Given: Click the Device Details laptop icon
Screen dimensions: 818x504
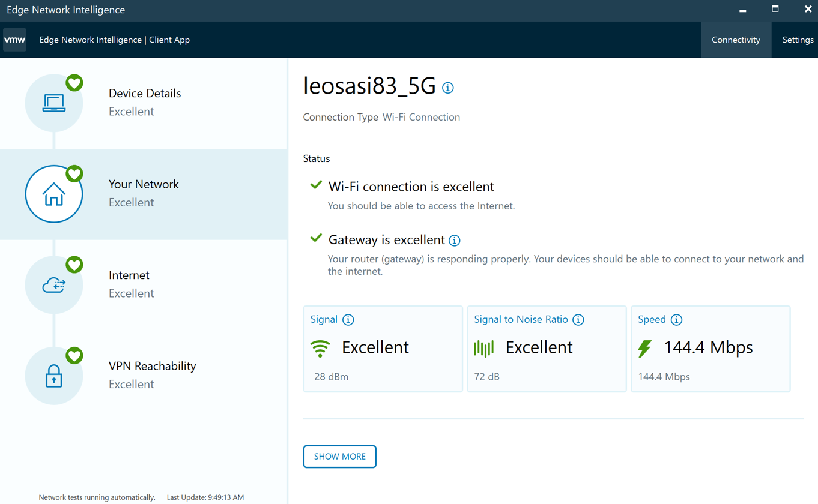Looking at the screenshot, I should pos(54,103).
